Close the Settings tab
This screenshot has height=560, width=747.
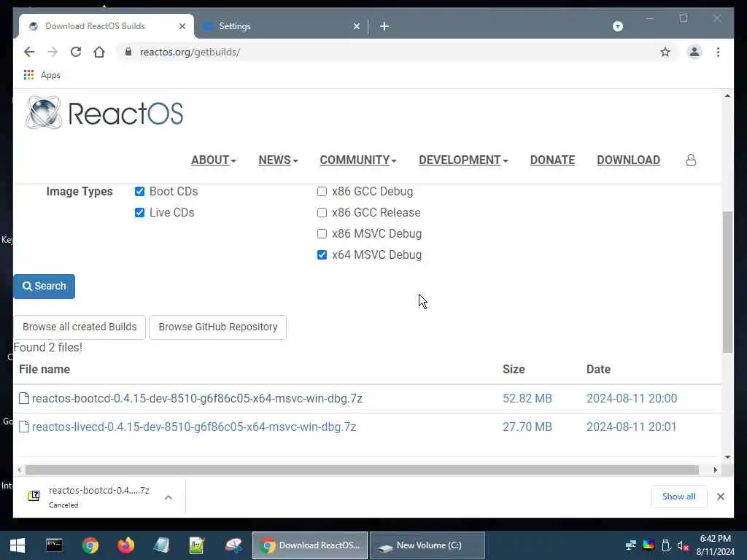pyautogui.click(x=356, y=26)
